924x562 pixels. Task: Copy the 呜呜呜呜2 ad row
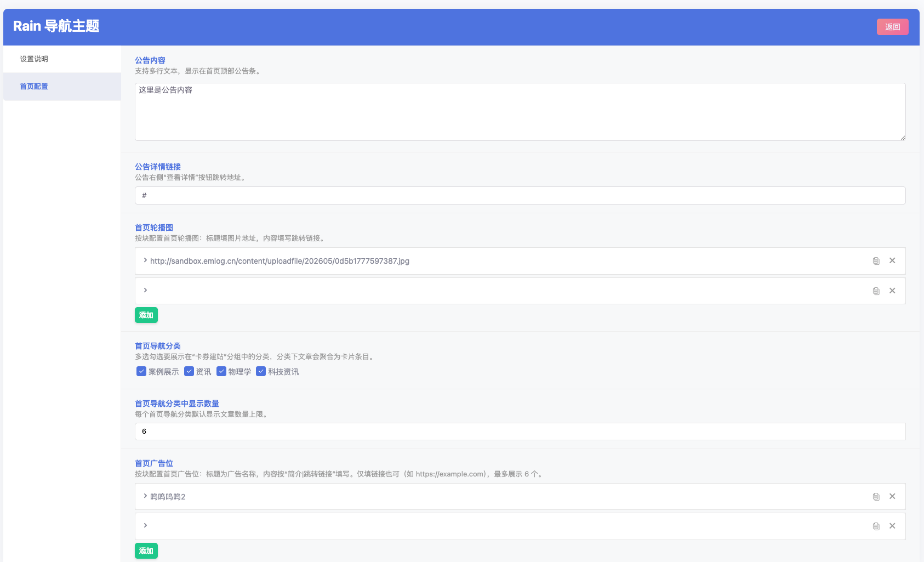pos(876,497)
